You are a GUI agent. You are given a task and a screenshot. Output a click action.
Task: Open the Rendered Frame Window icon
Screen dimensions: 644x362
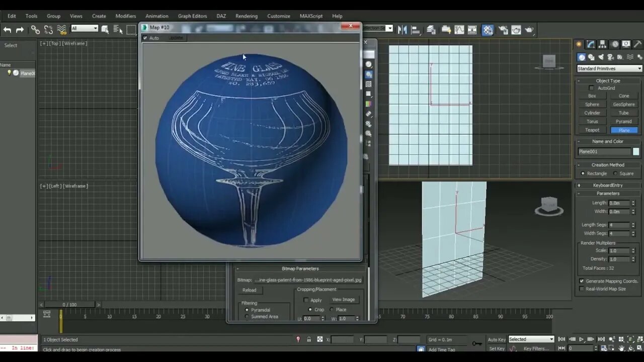pos(516,30)
